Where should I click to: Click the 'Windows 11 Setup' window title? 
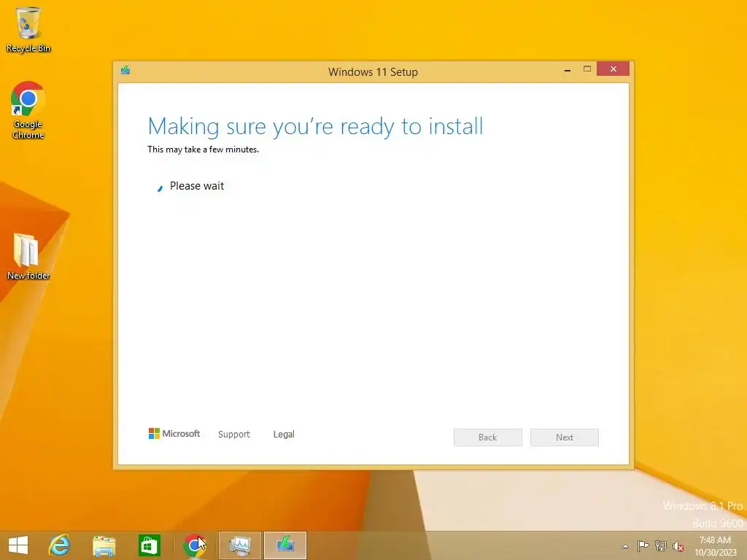pos(373,72)
